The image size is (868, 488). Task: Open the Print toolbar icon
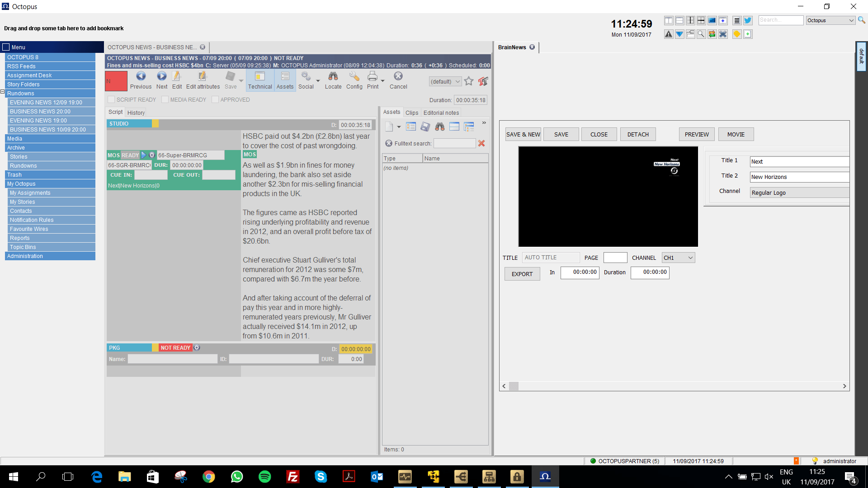(373, 76)
